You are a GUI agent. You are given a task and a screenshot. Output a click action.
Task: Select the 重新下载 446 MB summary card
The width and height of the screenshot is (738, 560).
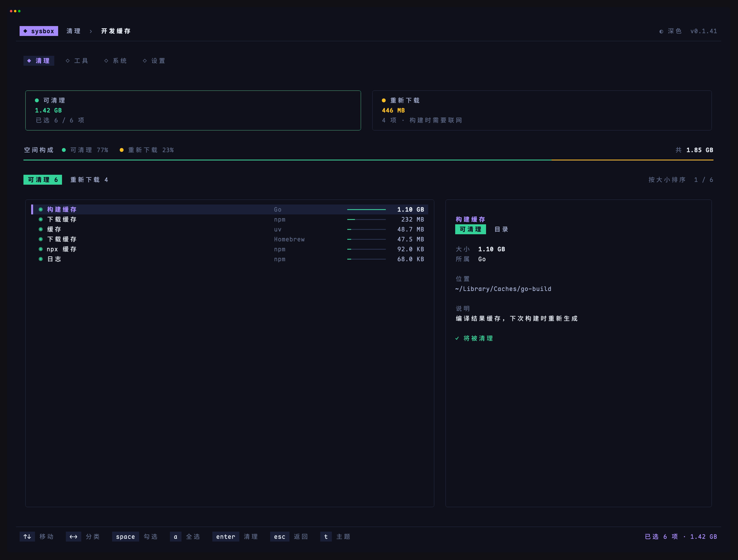(542, 110)
